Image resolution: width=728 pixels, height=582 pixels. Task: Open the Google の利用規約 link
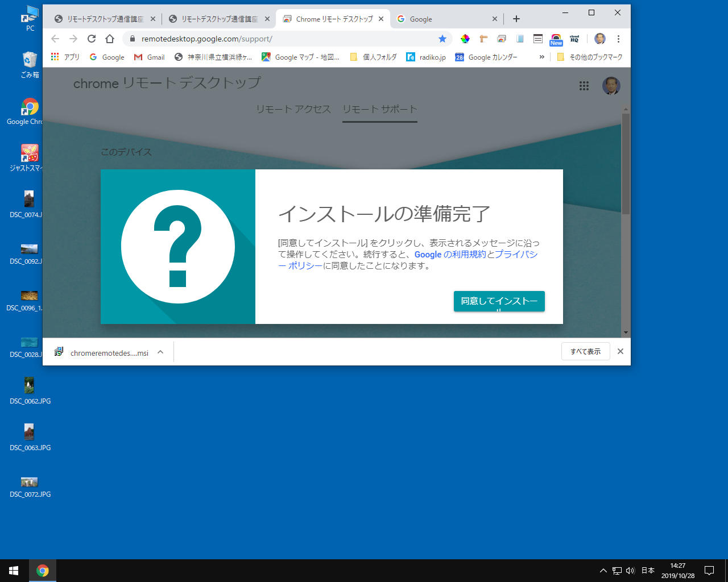(450, 255)
